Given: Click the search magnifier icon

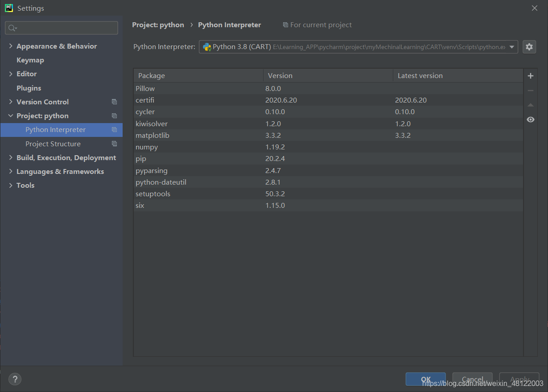Looking at the screenshot, I should (x=12, y=28).
